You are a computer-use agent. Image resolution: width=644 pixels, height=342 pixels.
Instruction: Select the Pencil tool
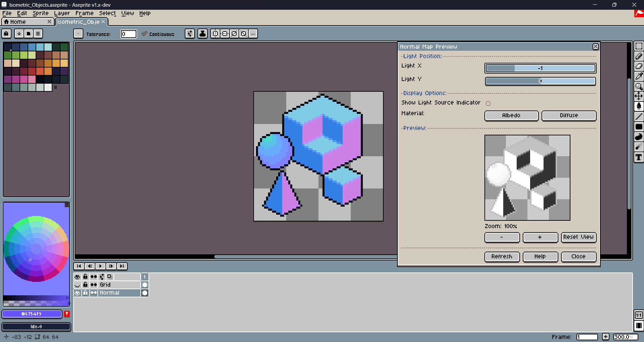(639, 56)
